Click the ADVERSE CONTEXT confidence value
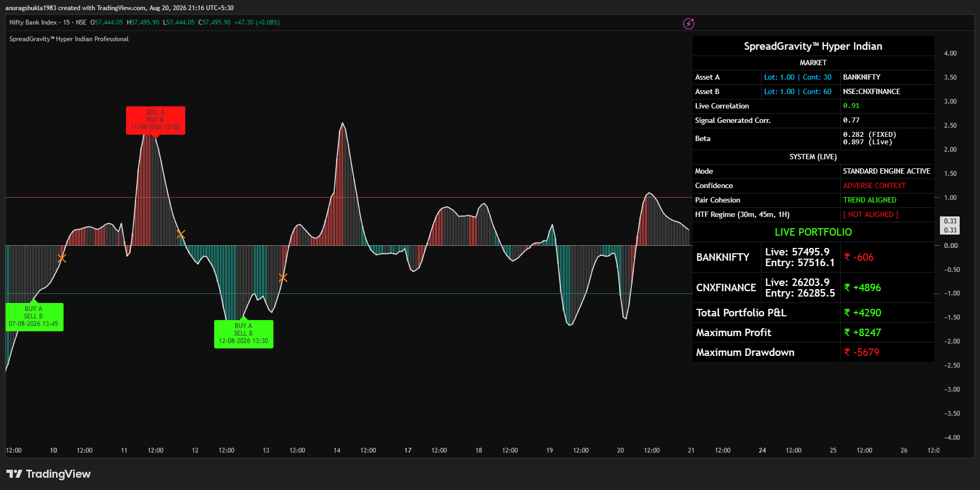Image resolution: width=980 pixels, height=490 pixels. (x=874, y=185)
